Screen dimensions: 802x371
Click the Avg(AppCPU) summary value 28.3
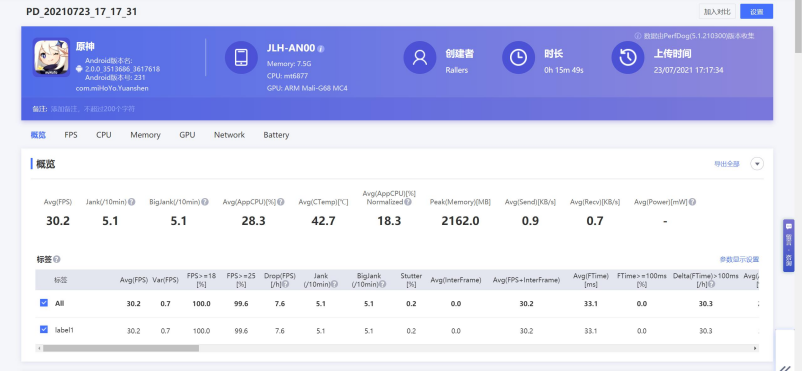click(253, 221)
